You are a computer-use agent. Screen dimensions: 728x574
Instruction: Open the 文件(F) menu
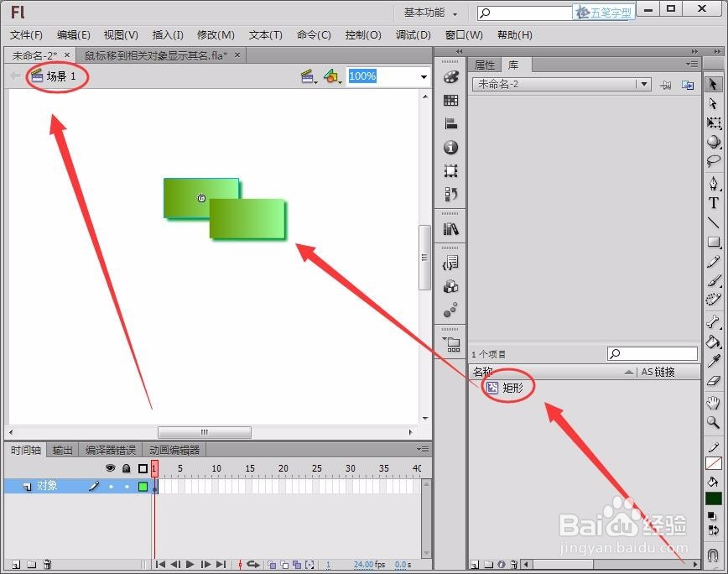pos(26,35)
